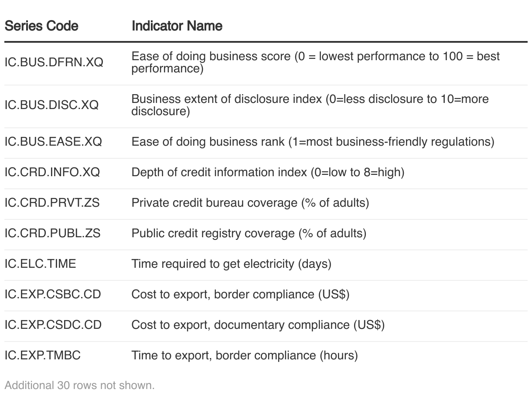Select the IC.EXP.CSDC.CD series code cell
This screenshot has width=532, height=396.
tap(53, 325)
